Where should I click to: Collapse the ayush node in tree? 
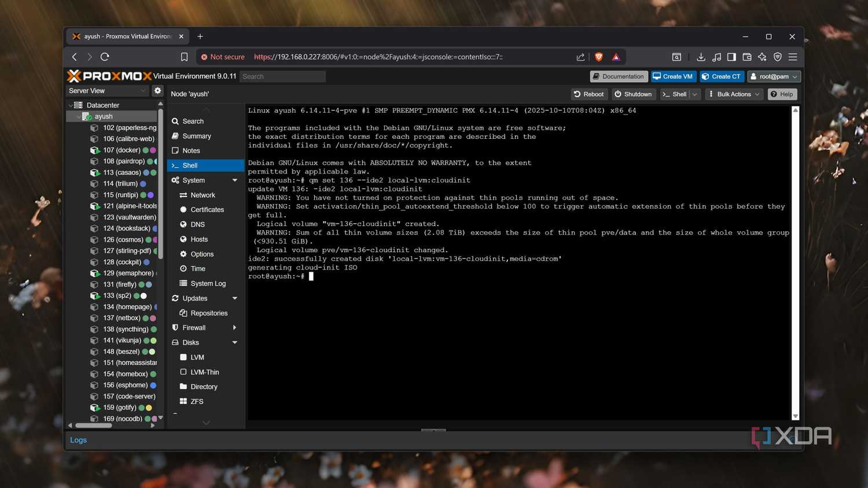(x=79, y=116)
